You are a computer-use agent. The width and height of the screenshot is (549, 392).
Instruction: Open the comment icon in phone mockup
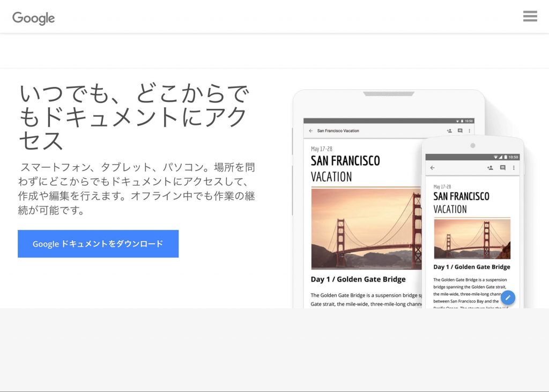coord(502,168)
